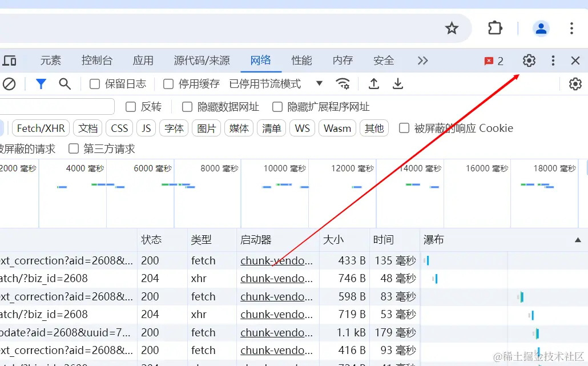588x366 pixels.
Task: Filter requests by 文档
Action: [88, 128]
